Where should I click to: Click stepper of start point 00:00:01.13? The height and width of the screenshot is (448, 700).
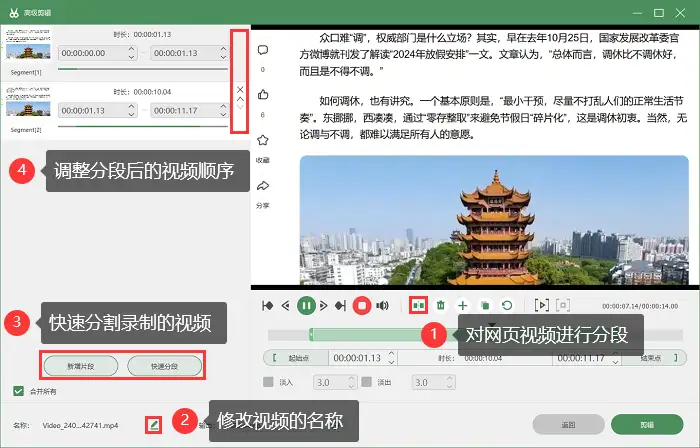point(392,357)
